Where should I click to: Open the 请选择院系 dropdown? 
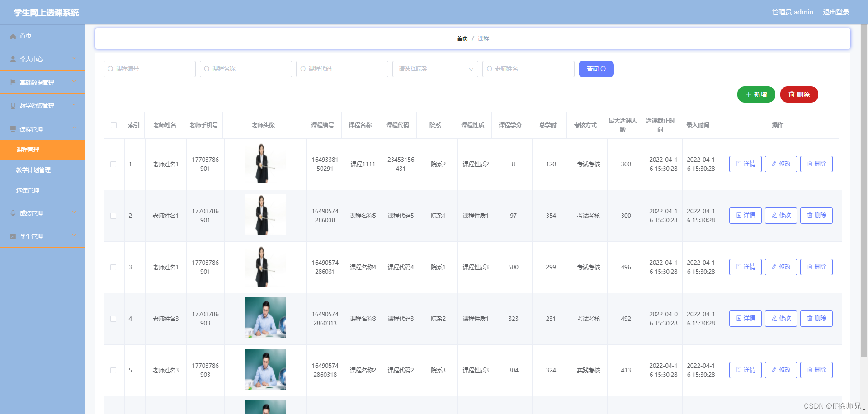pos(434,69)
